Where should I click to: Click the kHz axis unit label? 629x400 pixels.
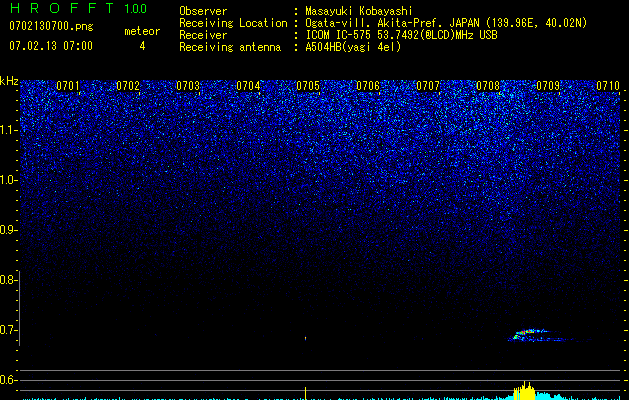point(9,81)
